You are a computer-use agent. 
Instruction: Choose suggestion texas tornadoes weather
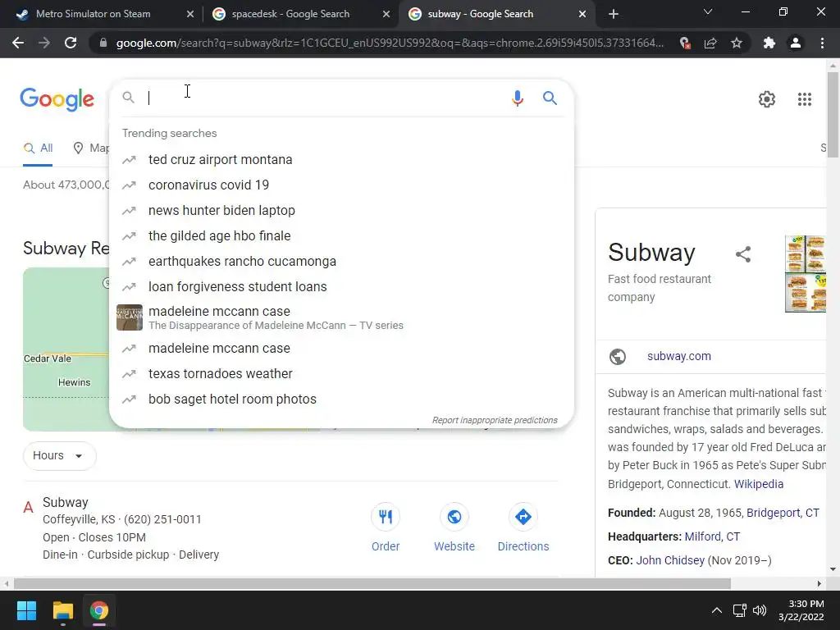click(x=341, y=373)
